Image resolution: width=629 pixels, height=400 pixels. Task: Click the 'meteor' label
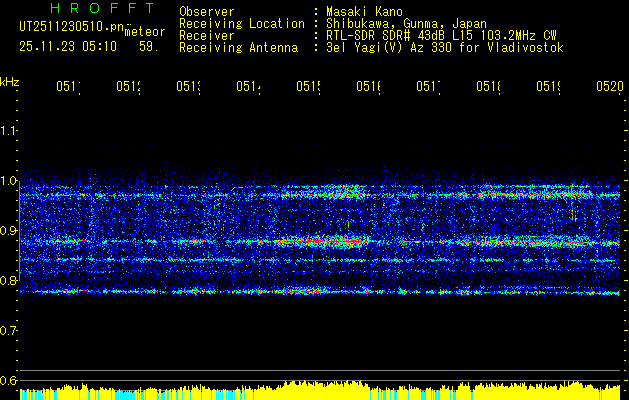pyautogui.click(x=145, y=32)
